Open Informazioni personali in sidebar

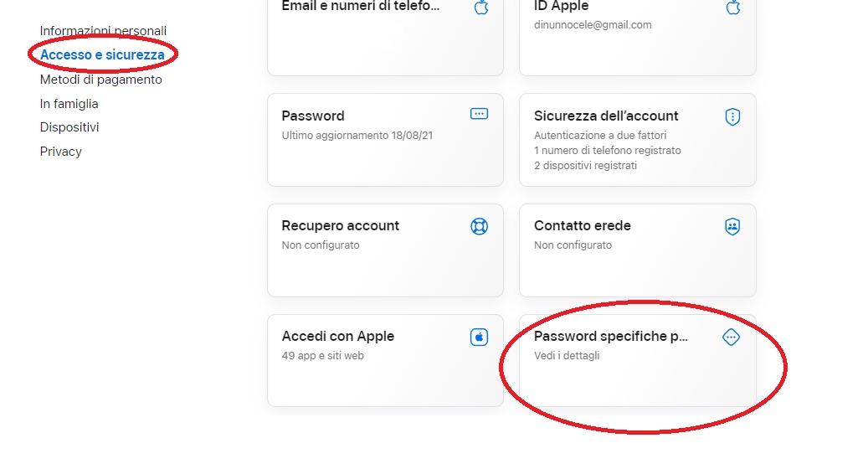[x=103, y=31]
